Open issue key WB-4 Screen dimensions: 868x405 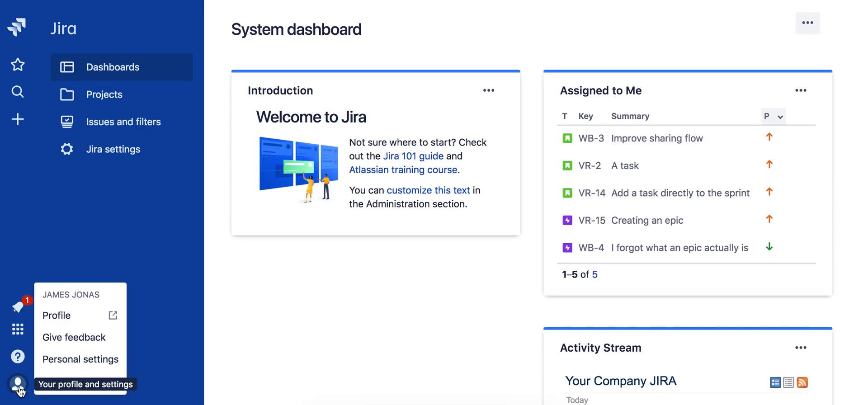coord(591,248)
